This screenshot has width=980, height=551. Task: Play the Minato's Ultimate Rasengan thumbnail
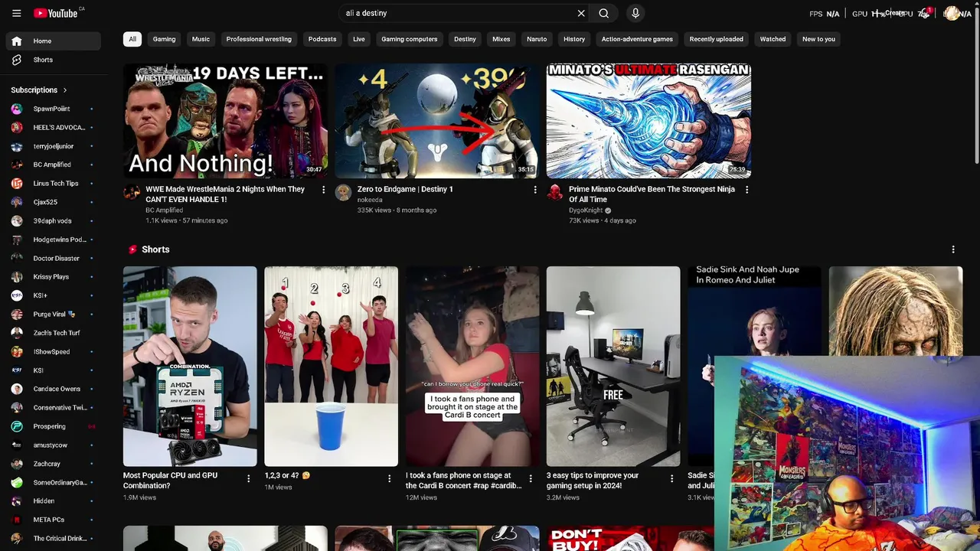(x=648, y=121)
